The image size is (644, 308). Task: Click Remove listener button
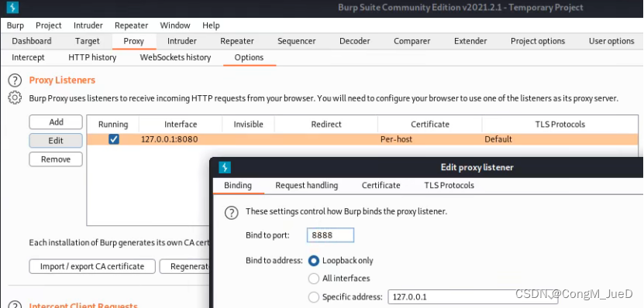click(56, 159)
